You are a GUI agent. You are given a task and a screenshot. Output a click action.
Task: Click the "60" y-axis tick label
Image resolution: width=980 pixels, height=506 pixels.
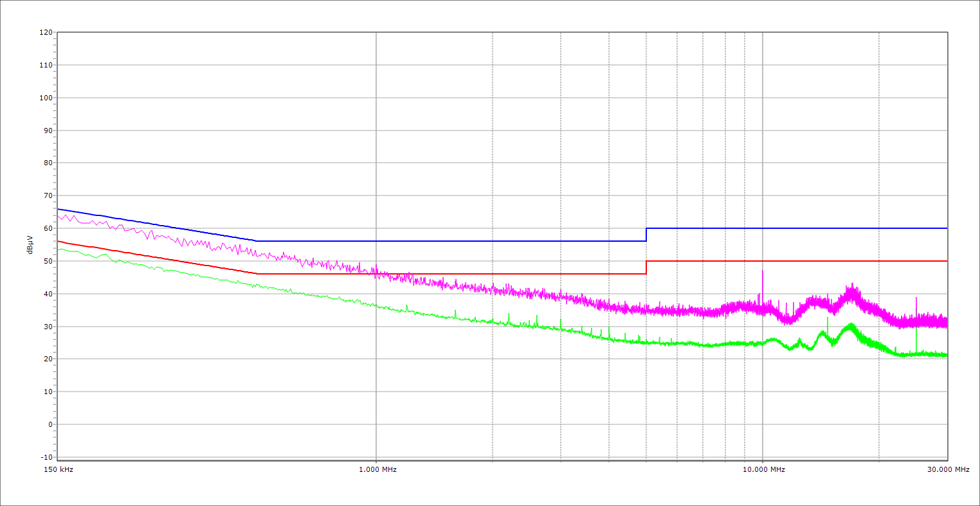(47, 228)
